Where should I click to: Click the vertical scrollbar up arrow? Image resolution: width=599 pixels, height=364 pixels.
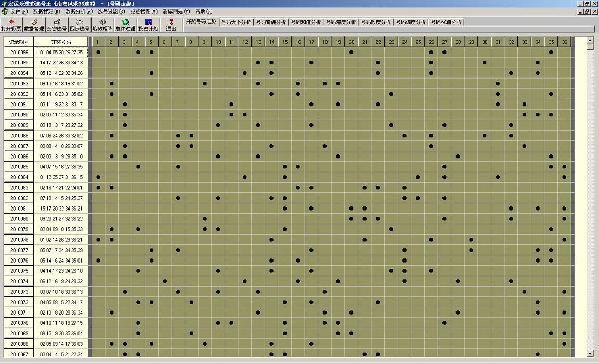click(x=590, y=40)
